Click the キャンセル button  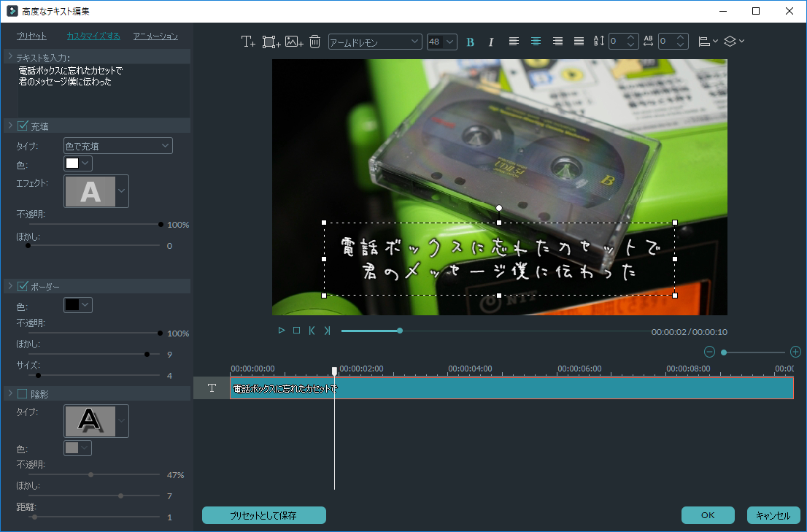(x=773, y=515)
